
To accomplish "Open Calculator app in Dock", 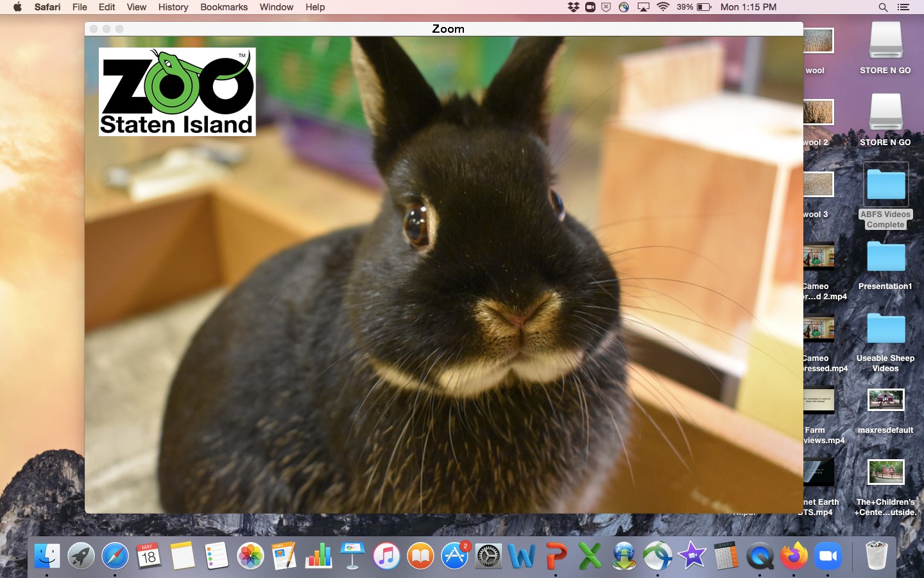I will click(x=726, y=556).
